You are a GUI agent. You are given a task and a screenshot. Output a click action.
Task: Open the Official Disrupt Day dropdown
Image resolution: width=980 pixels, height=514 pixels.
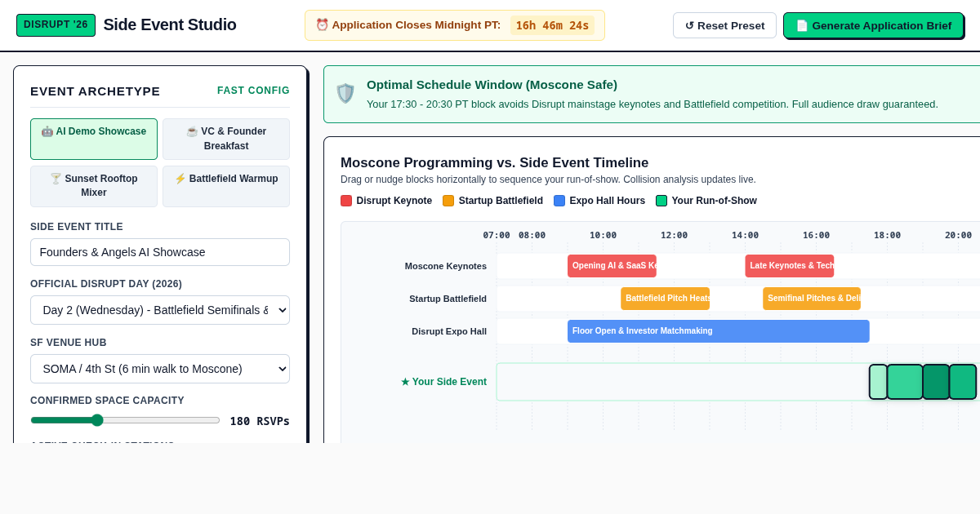(x=160, y=310)
